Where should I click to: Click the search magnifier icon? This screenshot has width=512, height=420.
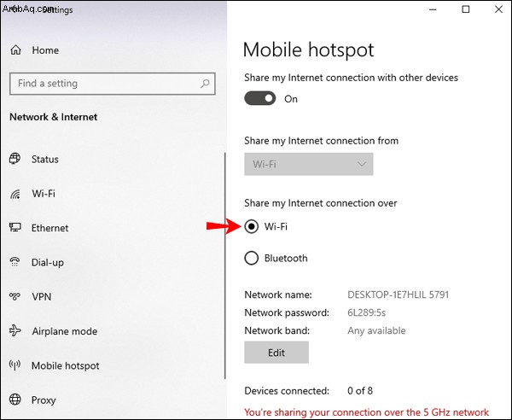pyautogui.click(x=205, y=84)
